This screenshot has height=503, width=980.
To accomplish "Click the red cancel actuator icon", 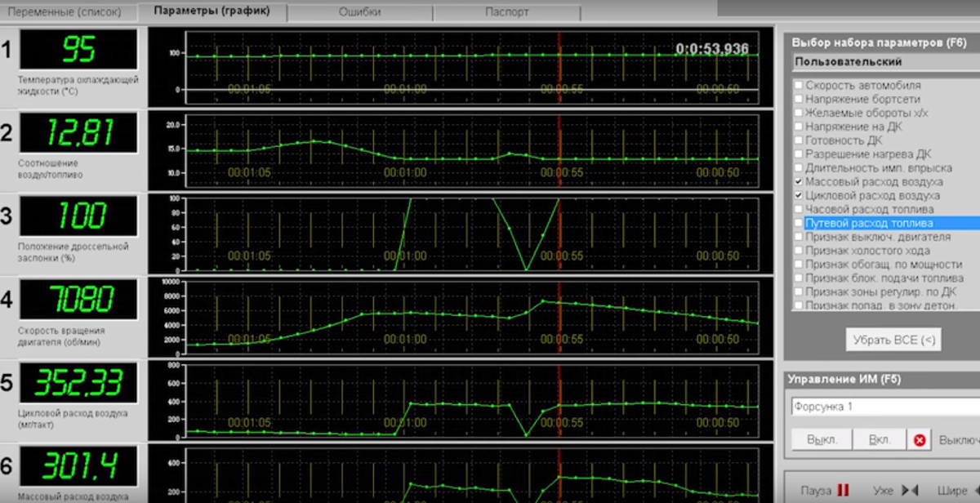I will point(920,440).
